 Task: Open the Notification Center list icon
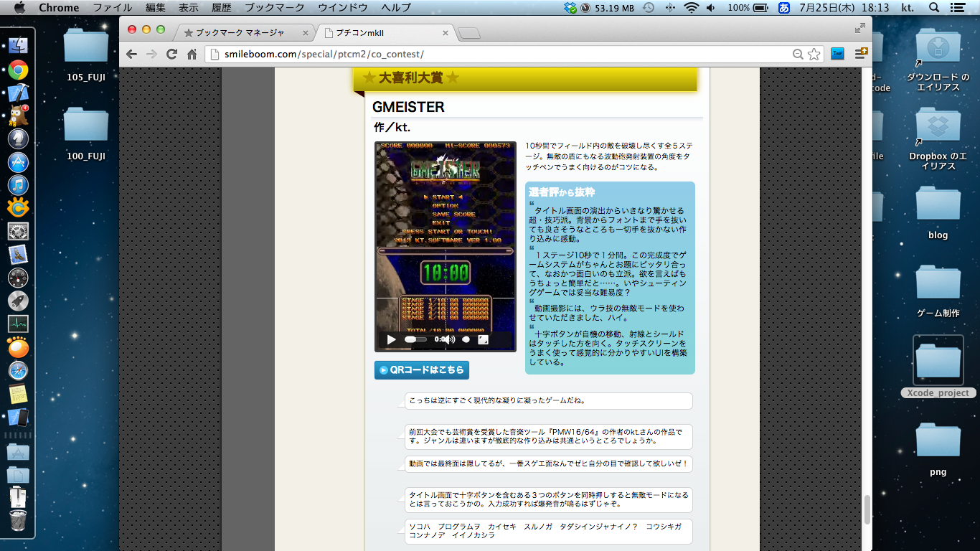pos(958,8)
